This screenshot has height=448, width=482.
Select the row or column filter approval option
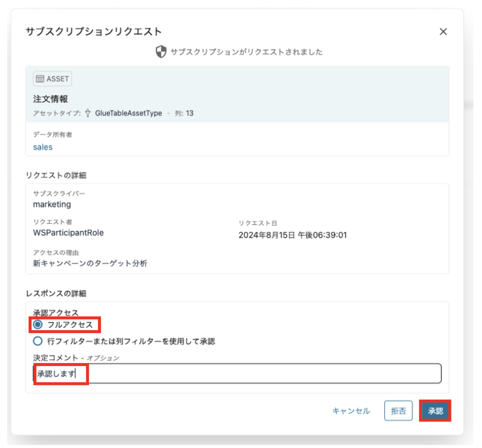click(38, 341)
